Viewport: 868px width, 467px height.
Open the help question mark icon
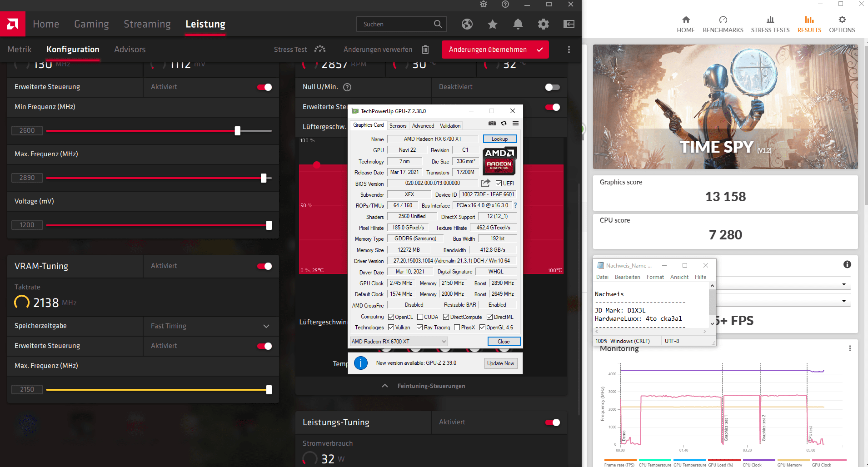click(505, 4)
